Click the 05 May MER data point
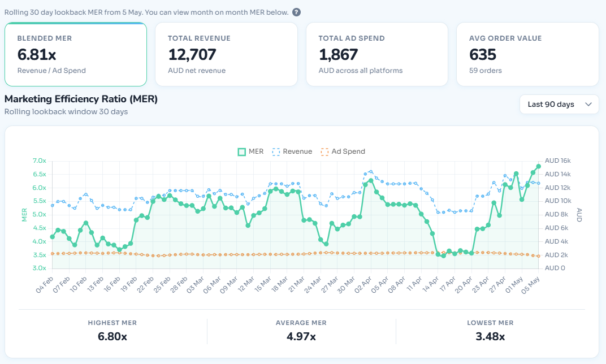 click(538, 167)
